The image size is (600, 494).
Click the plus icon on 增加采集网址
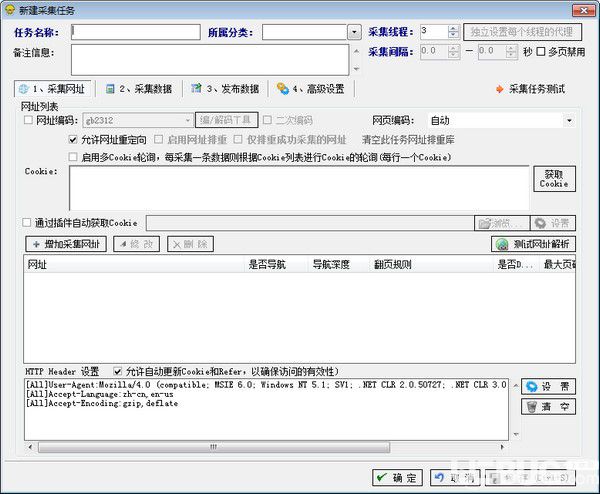click(36, 244)
